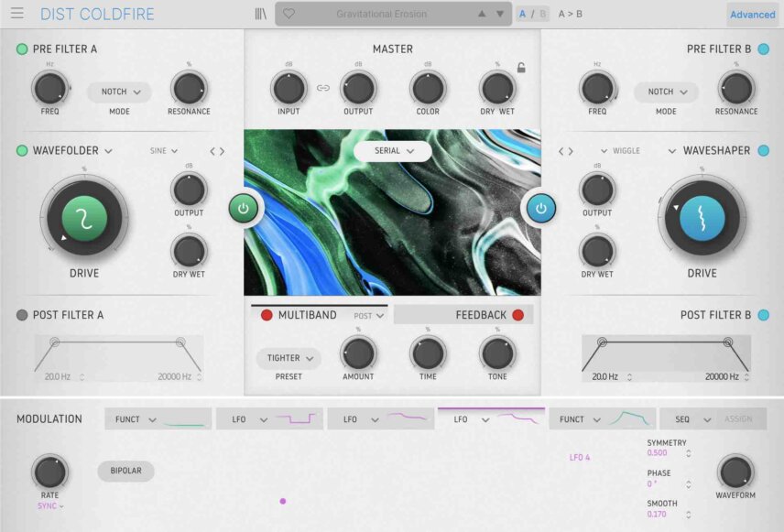This screenshot has width=784, height=532.
Task: Switch off distortion B with blue power button
Action: point(541,208)
